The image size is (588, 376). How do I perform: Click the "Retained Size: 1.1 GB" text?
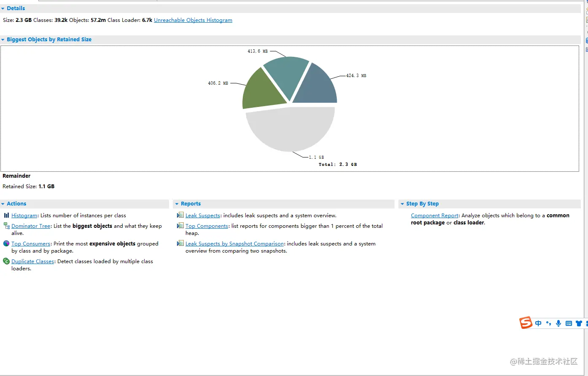(29, 186)
